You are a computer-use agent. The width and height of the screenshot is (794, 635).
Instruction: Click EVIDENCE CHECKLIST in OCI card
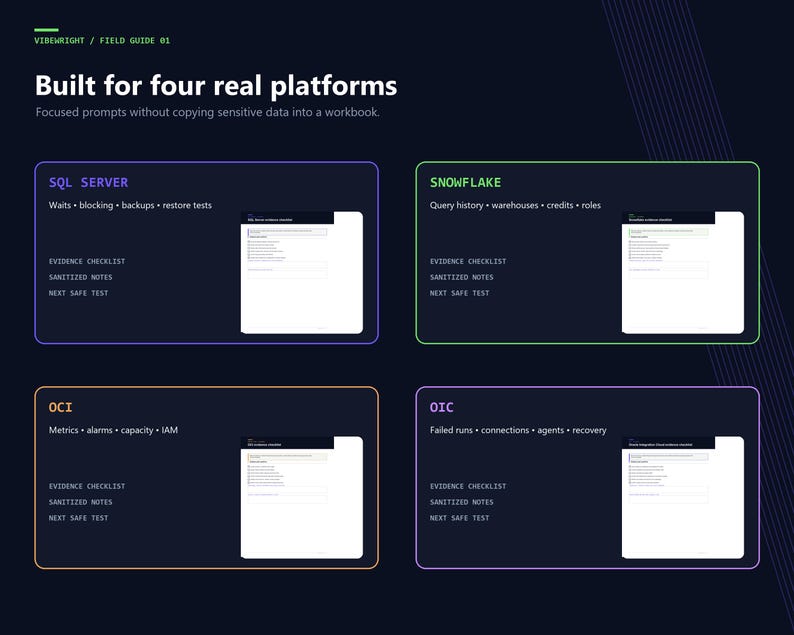coord(87,486)
